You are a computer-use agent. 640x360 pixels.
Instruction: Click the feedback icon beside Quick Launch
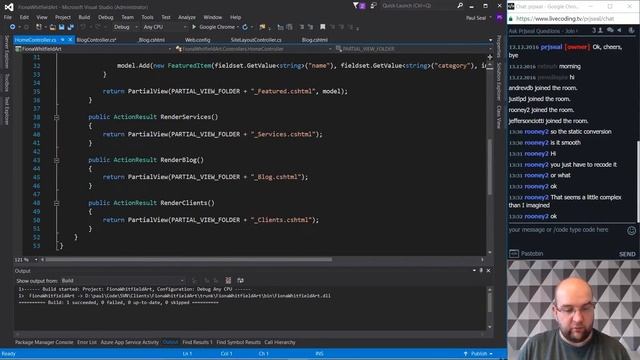pos(373,5)
